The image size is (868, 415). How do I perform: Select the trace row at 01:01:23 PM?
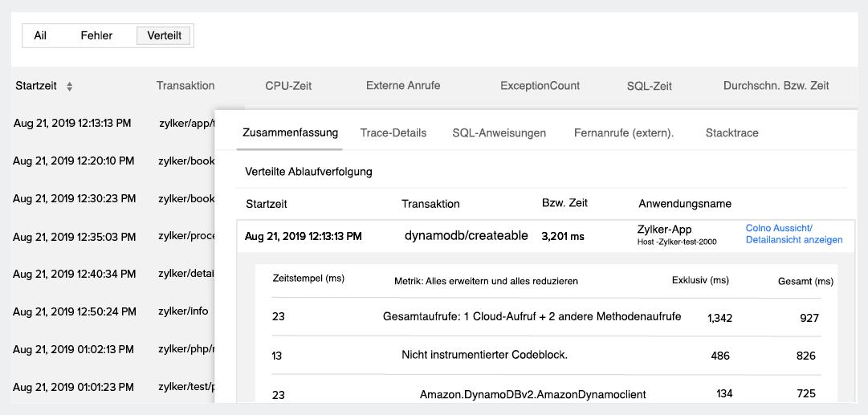(113, 387)
